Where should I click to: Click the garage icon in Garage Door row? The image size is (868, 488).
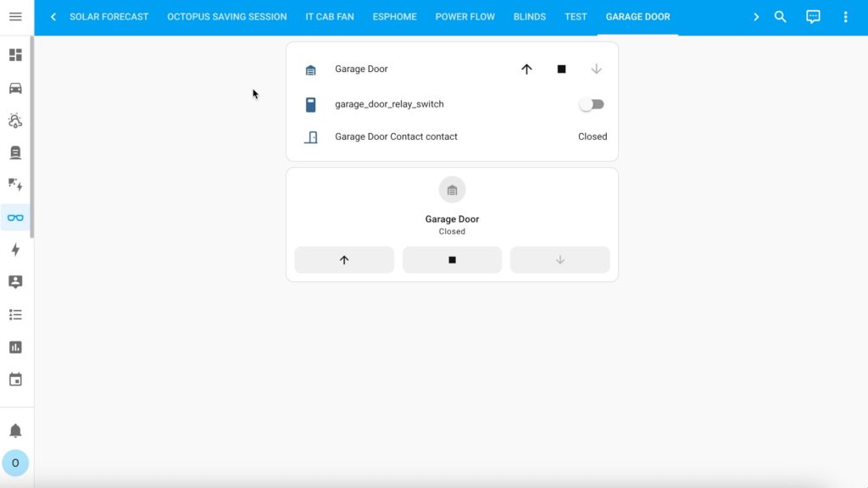[x=310, y=69]
